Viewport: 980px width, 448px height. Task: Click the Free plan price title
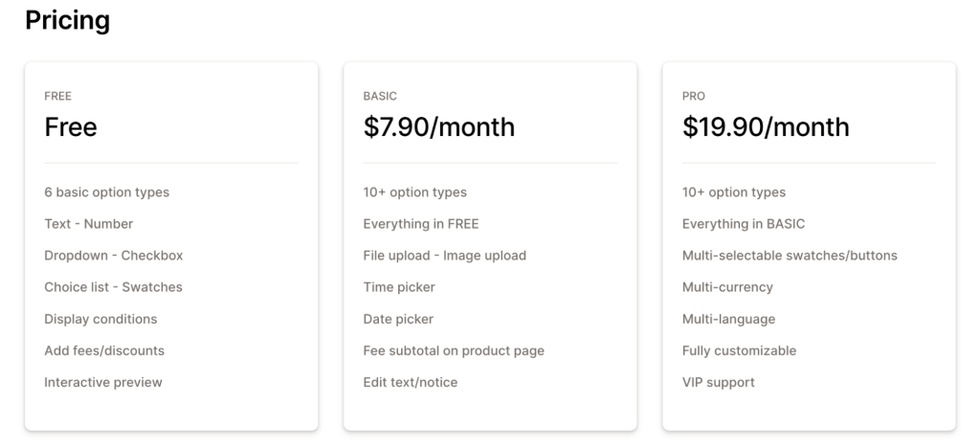(x=71, y=127)
